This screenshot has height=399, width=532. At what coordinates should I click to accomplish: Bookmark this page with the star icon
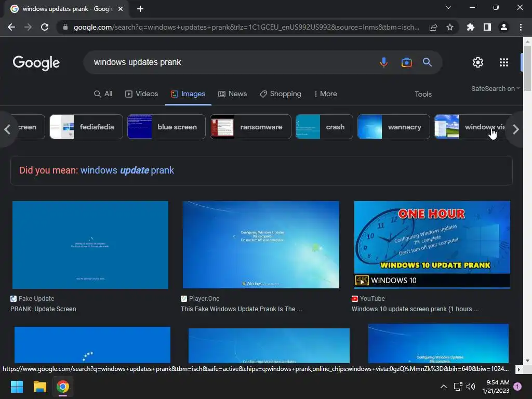click(450, 27)
